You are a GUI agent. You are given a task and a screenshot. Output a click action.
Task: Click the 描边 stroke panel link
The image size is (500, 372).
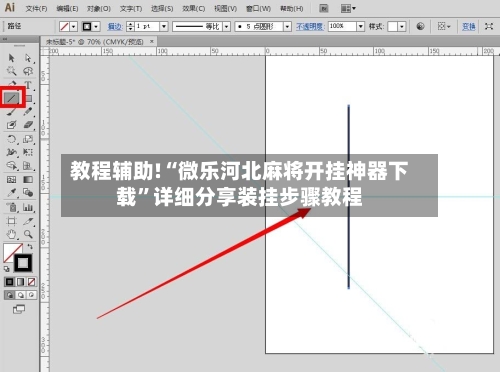click(115, 26)
